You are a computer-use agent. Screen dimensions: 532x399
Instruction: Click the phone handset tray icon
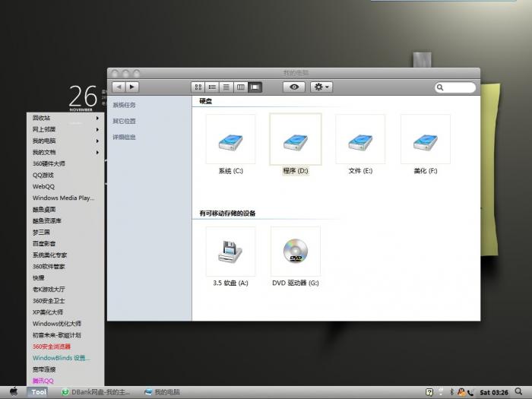(x=470, y=393)
